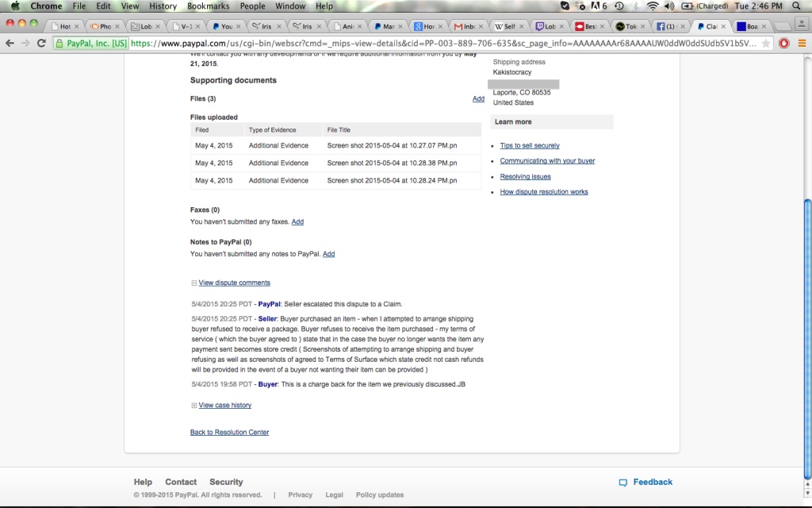Click the red extension icon by address bar
The width and height of the screenshot is (812, 508).
[x=784, y=44]
